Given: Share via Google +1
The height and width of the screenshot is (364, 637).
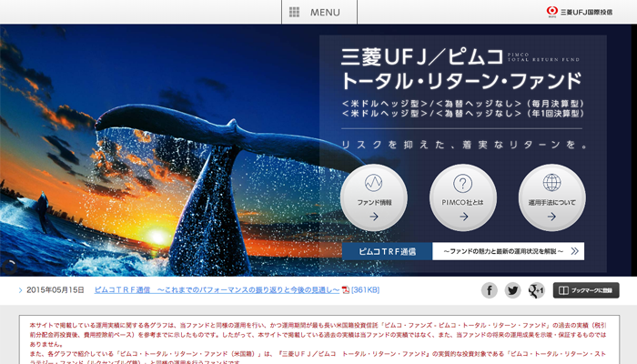Looking at the screenshot, I should tap(536, 290).
